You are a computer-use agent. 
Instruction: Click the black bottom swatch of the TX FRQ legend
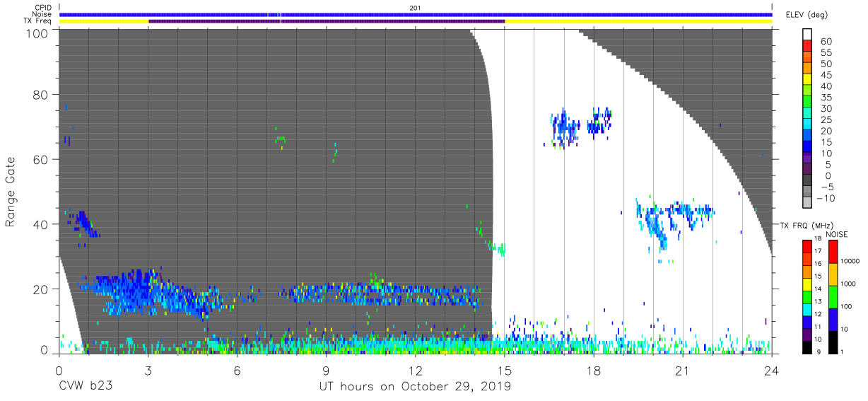click(x=807, y=347)
